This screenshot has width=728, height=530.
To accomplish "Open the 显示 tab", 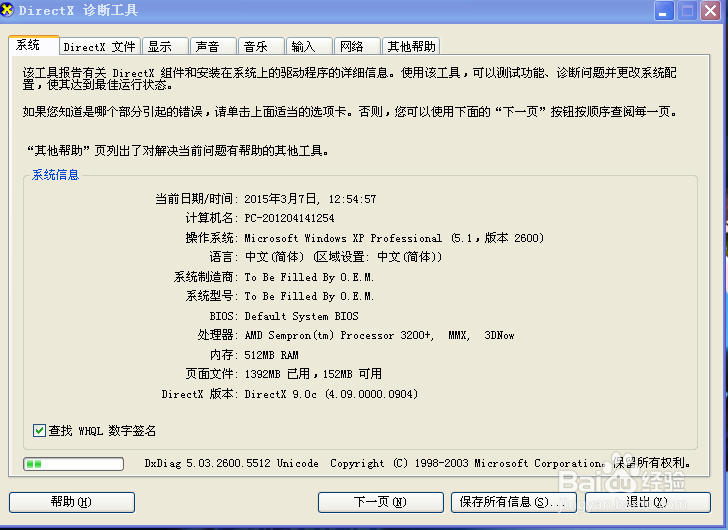I will point(165,46).
